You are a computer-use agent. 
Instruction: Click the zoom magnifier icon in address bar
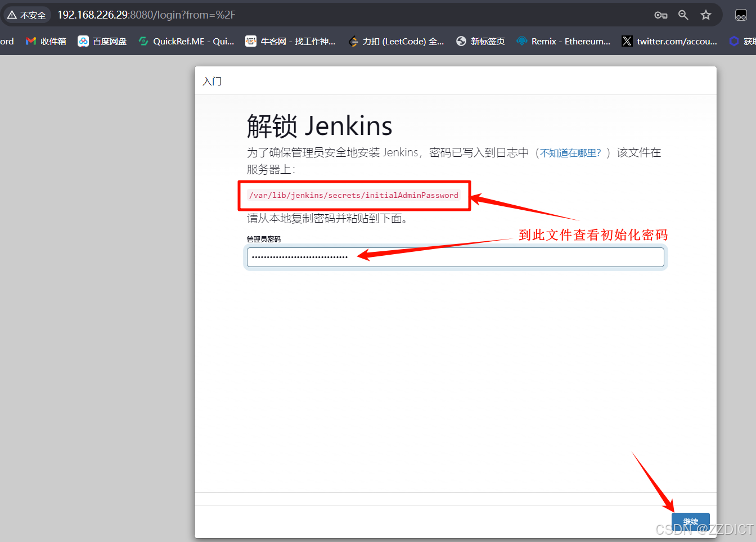point(683,15)
